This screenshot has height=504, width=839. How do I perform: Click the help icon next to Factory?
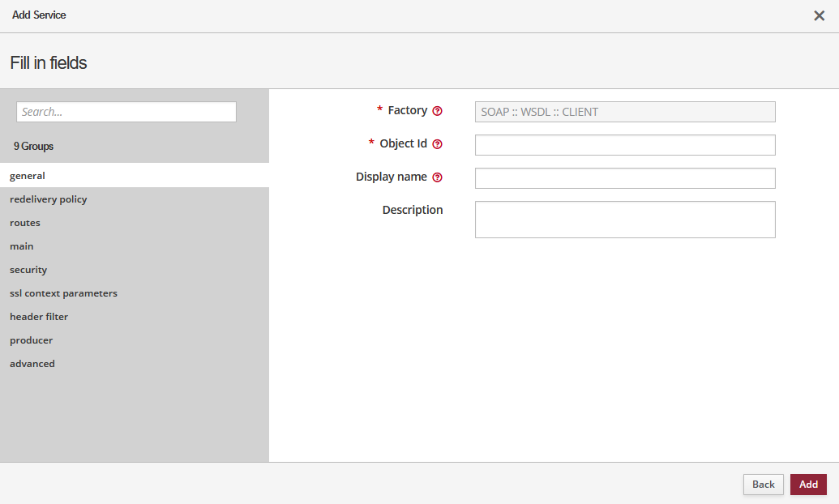438,111
